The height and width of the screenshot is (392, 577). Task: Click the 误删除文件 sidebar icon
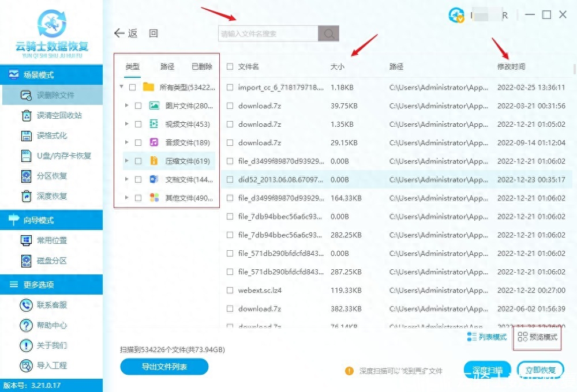[26, 95]
